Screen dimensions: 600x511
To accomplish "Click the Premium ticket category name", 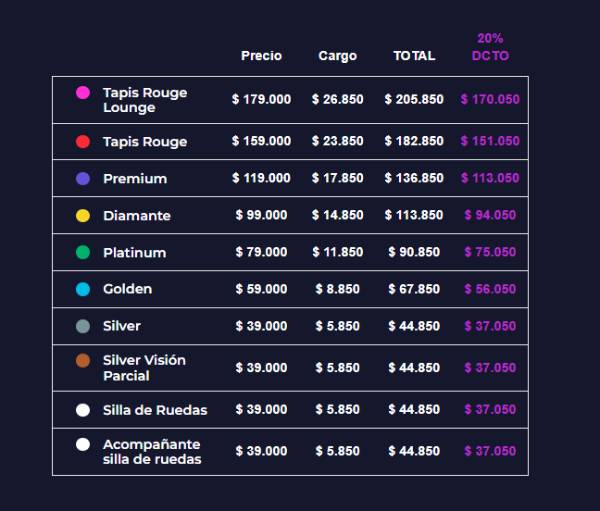I will point(135,179).
